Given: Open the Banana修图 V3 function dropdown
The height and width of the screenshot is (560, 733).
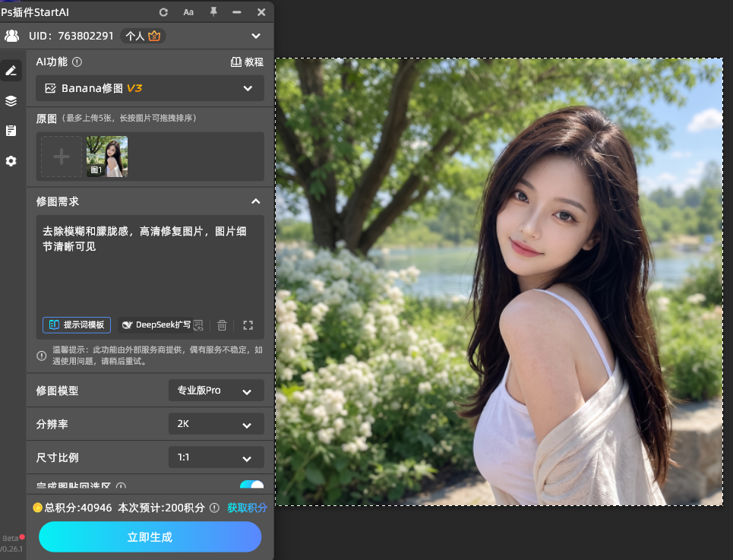Looking at the screenshot, I should pos(150,88).
